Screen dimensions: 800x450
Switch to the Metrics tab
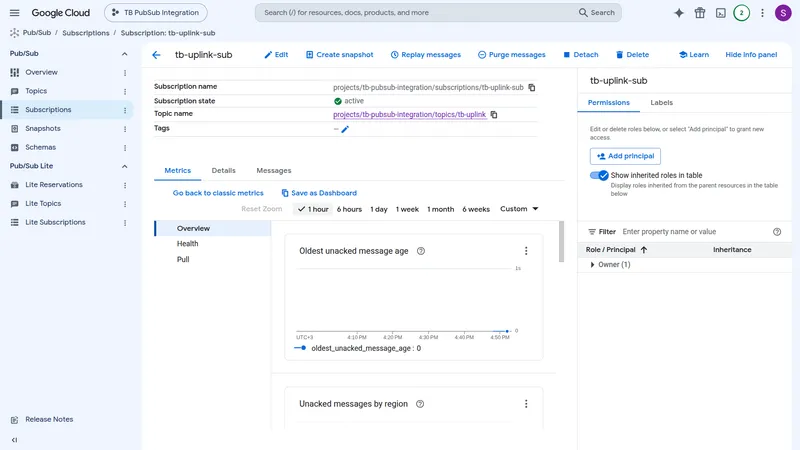pyautogui.click(x=178, y=170)
